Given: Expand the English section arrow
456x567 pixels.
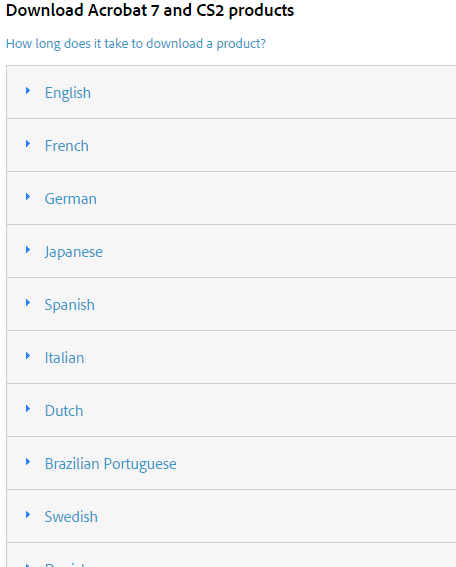Looking at the screenshot, I should [28, 91].
